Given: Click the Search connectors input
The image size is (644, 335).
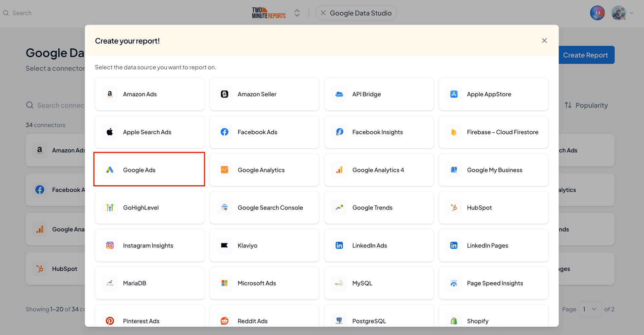Looking at the screenshot, I should click(56, 105).
